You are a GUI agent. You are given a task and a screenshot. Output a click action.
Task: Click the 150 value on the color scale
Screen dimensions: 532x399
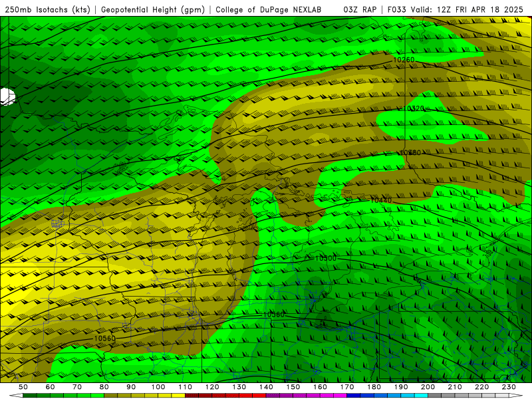tap(293, 387)
